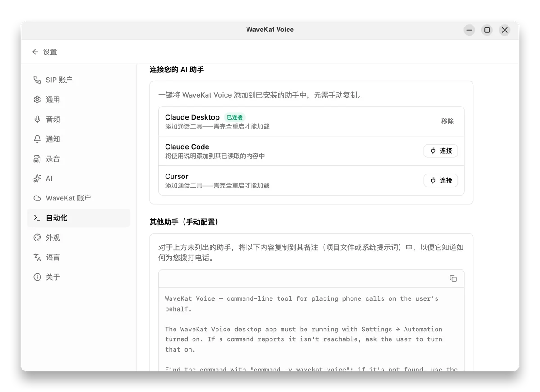Click the WaveKat 账户 cloud icon
The width and height of the screenshot is (540, 392).
[x=37, y=198]
